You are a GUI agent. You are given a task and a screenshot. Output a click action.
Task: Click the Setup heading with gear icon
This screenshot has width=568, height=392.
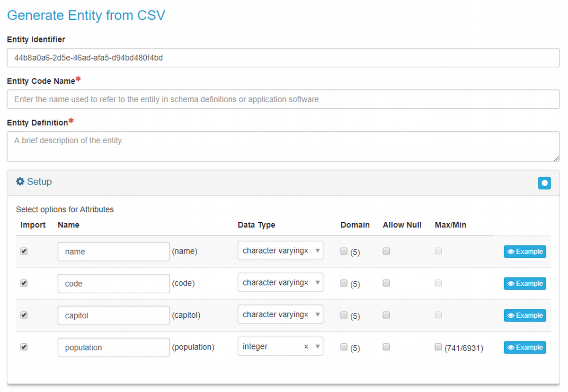coord(34,182)
